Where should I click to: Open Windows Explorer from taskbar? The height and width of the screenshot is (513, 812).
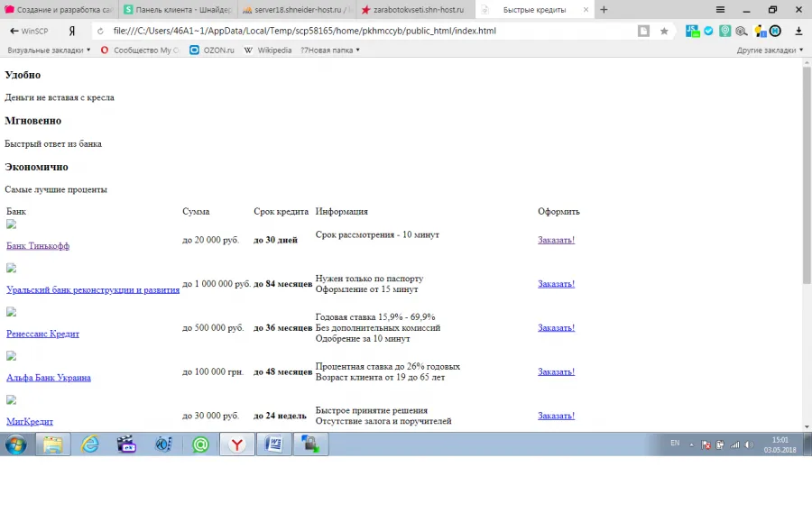click(53, 444)
